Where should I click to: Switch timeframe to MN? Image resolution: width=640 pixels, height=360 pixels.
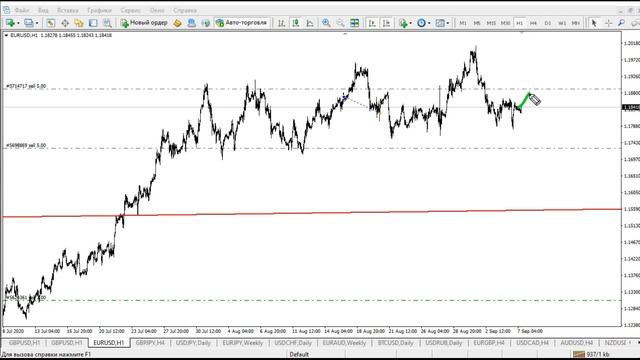coord(576,23)
